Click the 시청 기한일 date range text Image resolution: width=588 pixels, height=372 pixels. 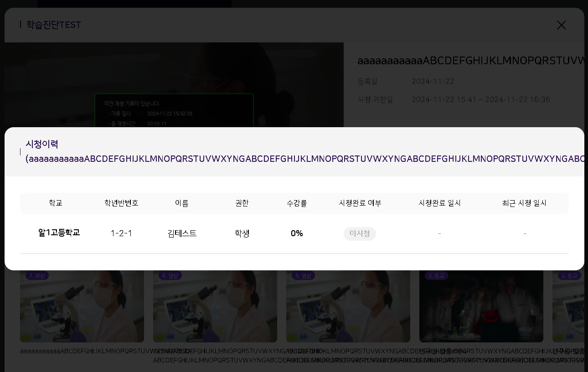(x=480, y=100)
